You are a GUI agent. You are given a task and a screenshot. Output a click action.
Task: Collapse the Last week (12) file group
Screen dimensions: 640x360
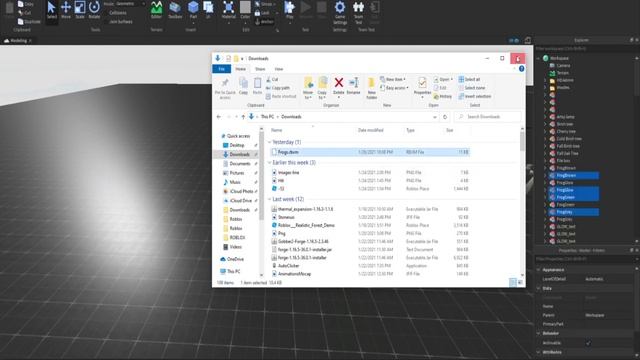[x=269, y=199]
